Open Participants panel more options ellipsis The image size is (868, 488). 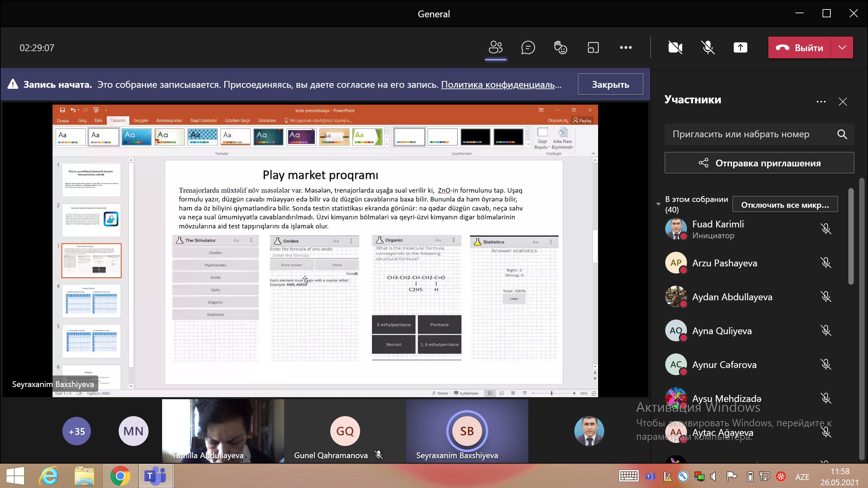[821, 102]
